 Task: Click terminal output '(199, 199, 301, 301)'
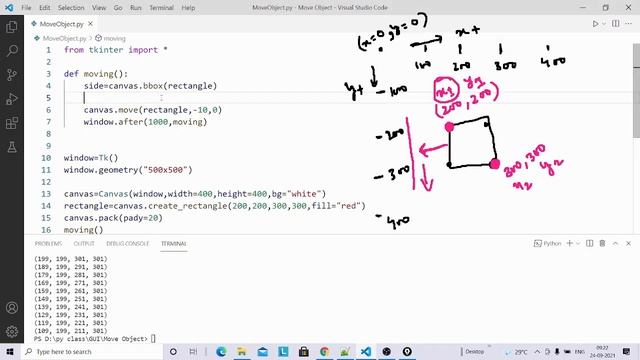click(71, 259)
